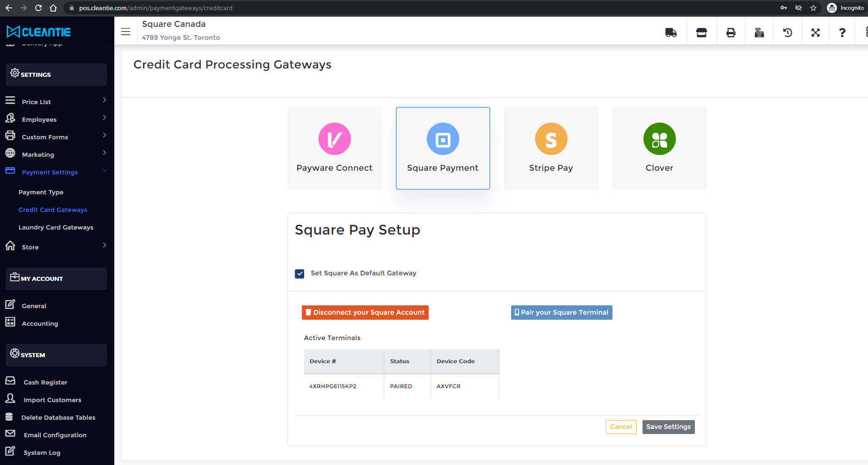The height and width of the screenshot is (465, 868).
Task: View history using the clock icon
Action: click(787, 31)
